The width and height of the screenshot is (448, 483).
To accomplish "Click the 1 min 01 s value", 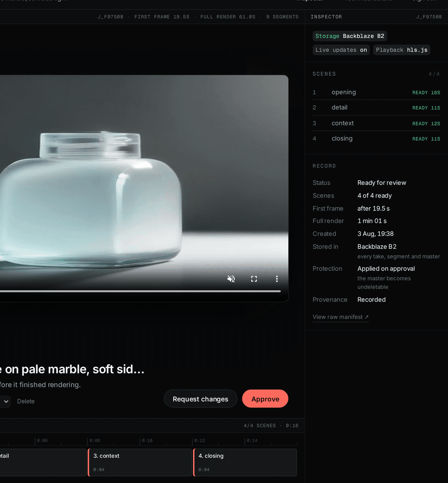I will [x=372, y=221].
